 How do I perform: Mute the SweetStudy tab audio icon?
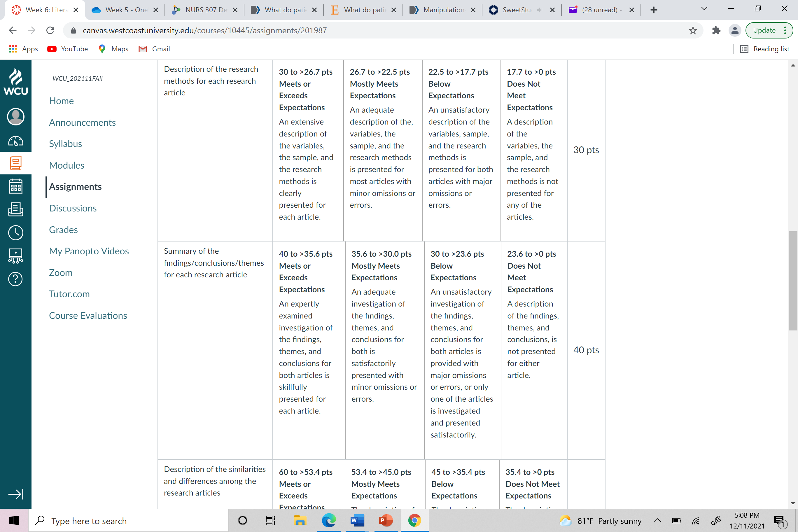tap(540, 10)
